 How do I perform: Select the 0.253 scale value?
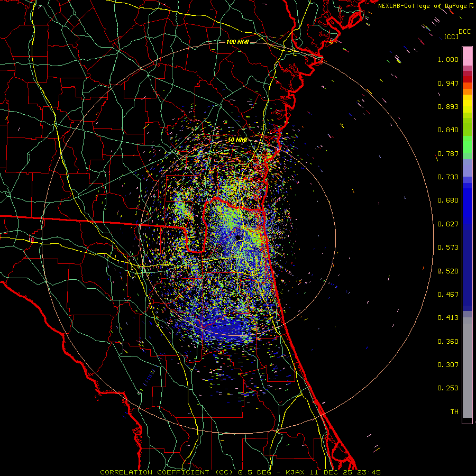448,388
